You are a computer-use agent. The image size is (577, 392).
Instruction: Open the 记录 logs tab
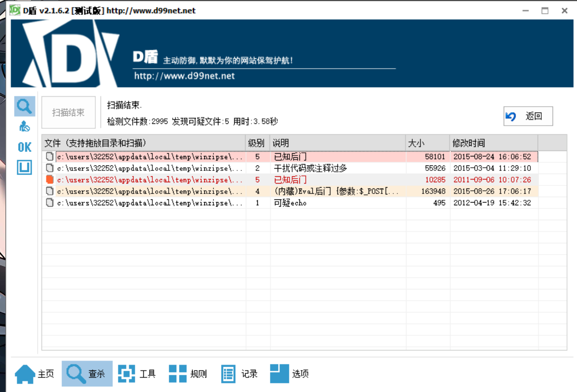[x=240, y=374]
